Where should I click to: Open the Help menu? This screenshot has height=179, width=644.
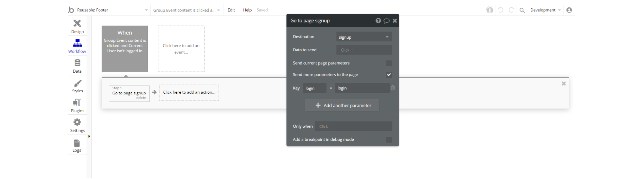click(247, 10)
